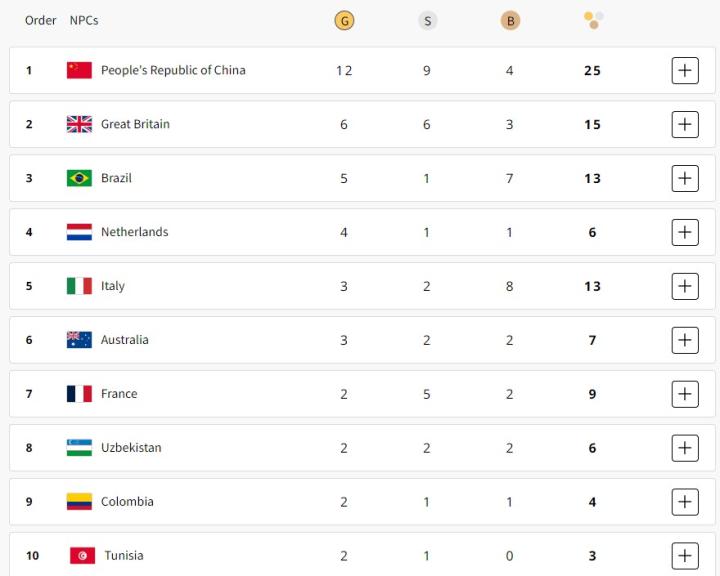Expand the People's Republic of China row

[685, 70]
